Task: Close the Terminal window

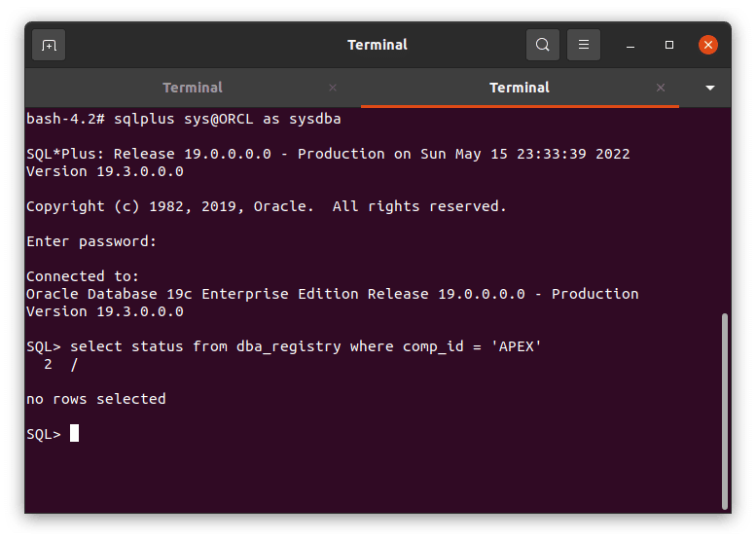Action: click(708, 45)
